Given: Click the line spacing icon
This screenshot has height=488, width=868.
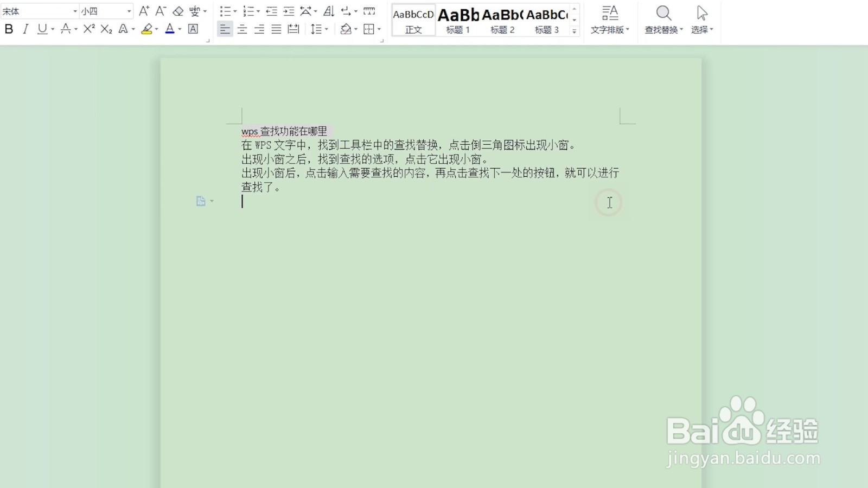Looking at the screenshot, I should coord(316,29).
